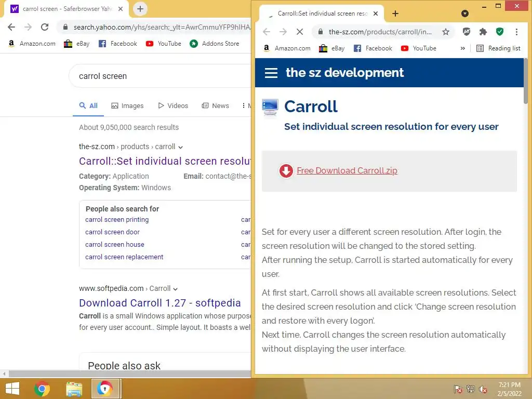The width and height of the screenshot is (532, 399).
Task: Click the sz development site title
Action: coord(345,73)
